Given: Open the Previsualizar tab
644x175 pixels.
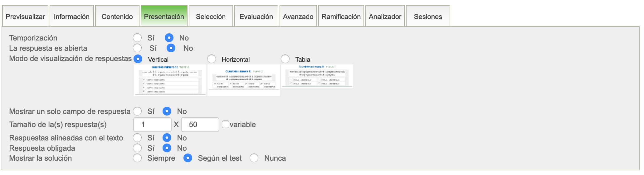Looking at the screenshot, I should (25, 17).
